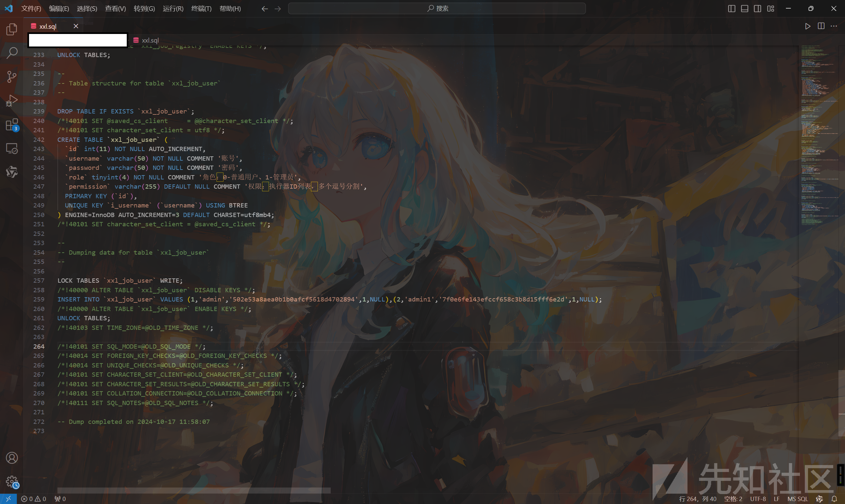Click the LOCK TABLES `xxl_job_user` WRITE line

click(x=120, y=280)
